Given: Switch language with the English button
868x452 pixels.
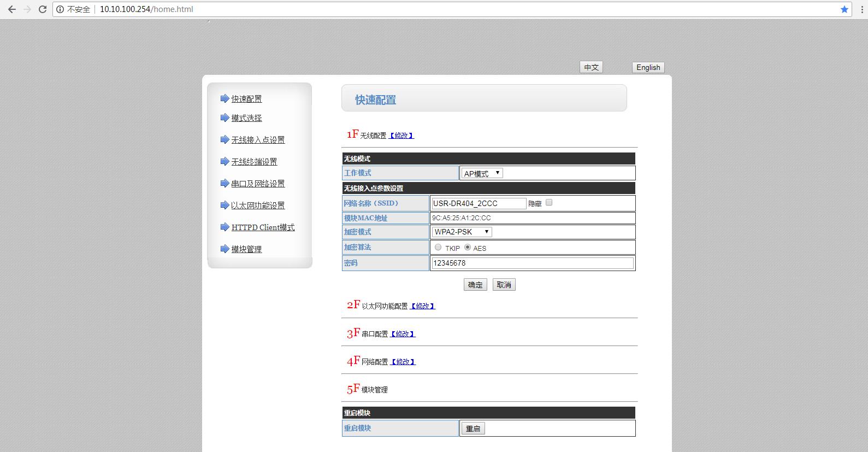Looking at the screenshot, I should 648,67.
